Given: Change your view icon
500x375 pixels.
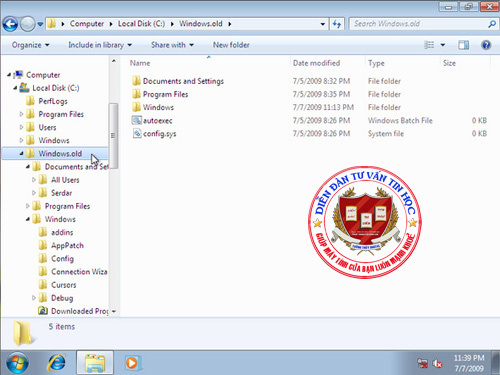Looking at the screenshot, I should click(x=429, y=45).
